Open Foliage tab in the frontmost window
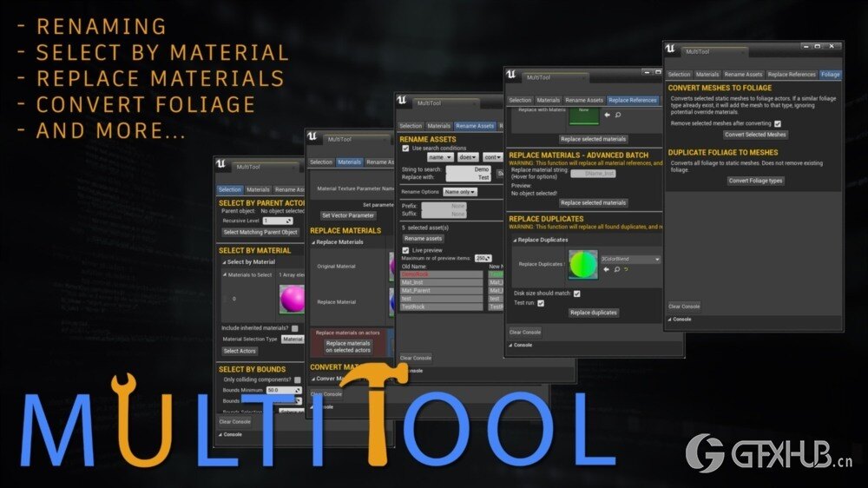 830,74
